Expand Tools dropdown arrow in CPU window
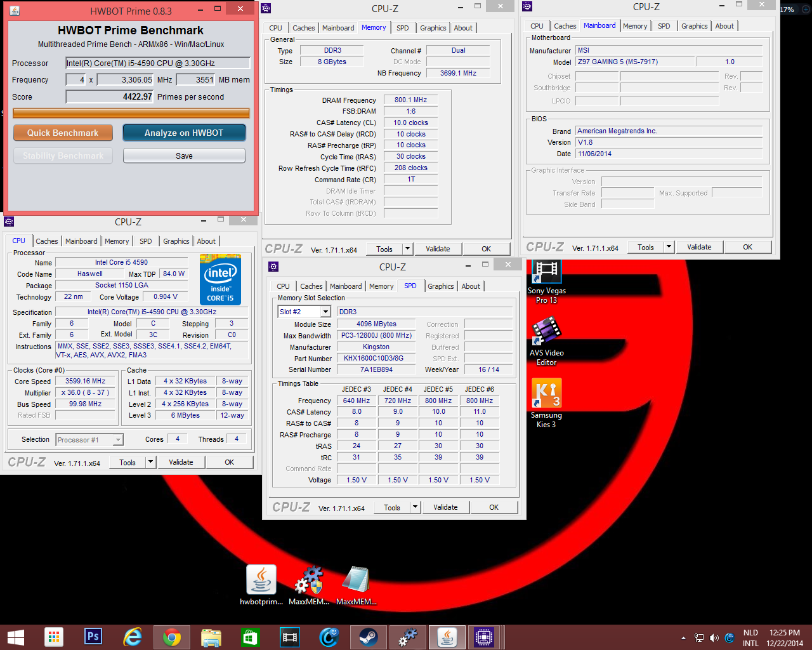This screenshot has height=650, width=812. point(151,462)
